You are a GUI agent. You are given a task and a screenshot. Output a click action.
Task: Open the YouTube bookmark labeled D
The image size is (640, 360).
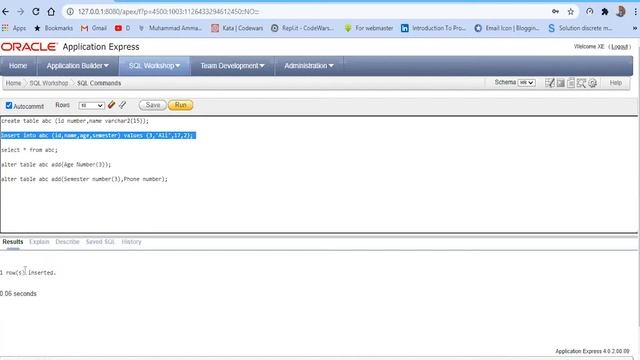click(x=122, y=28)
